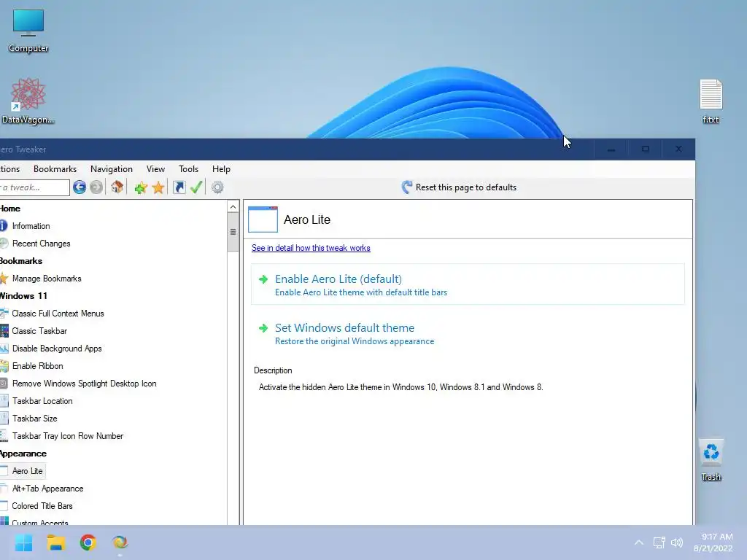Go to Home page icon
Image resolution: width=747 pixels, height=560 pixels.
point(117,187)
